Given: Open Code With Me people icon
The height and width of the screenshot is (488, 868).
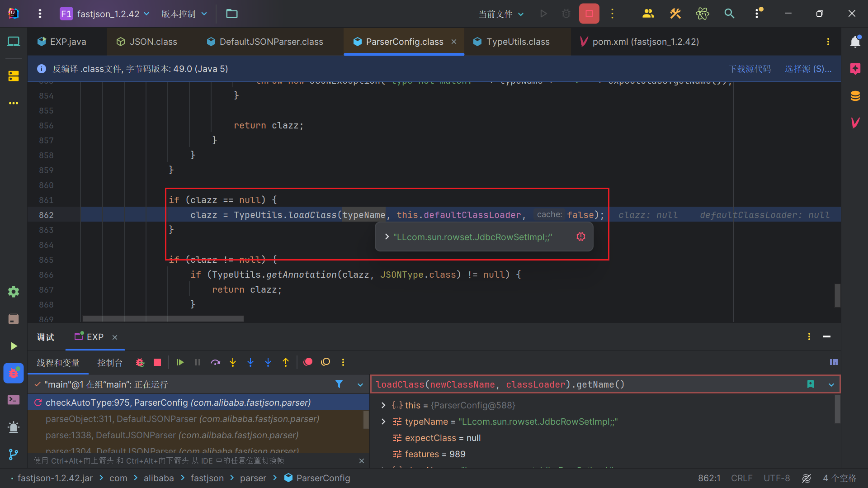Looking at the screenshot, I should point(648,14).
